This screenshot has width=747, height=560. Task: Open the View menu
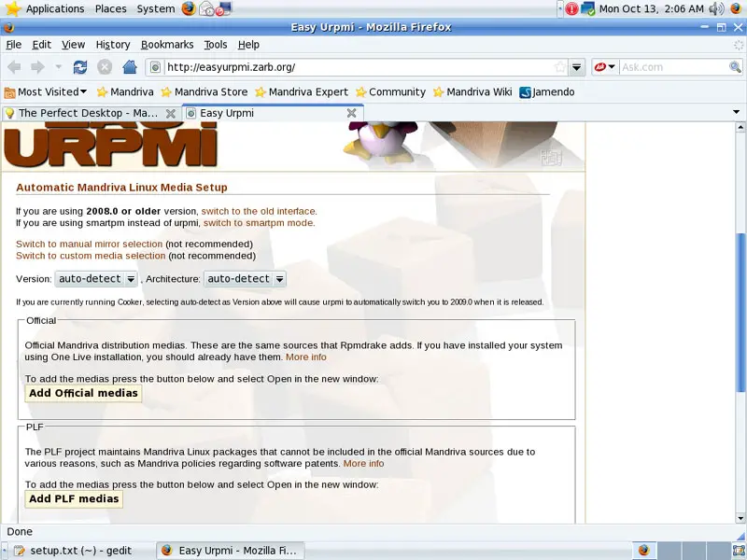point(73,45)
